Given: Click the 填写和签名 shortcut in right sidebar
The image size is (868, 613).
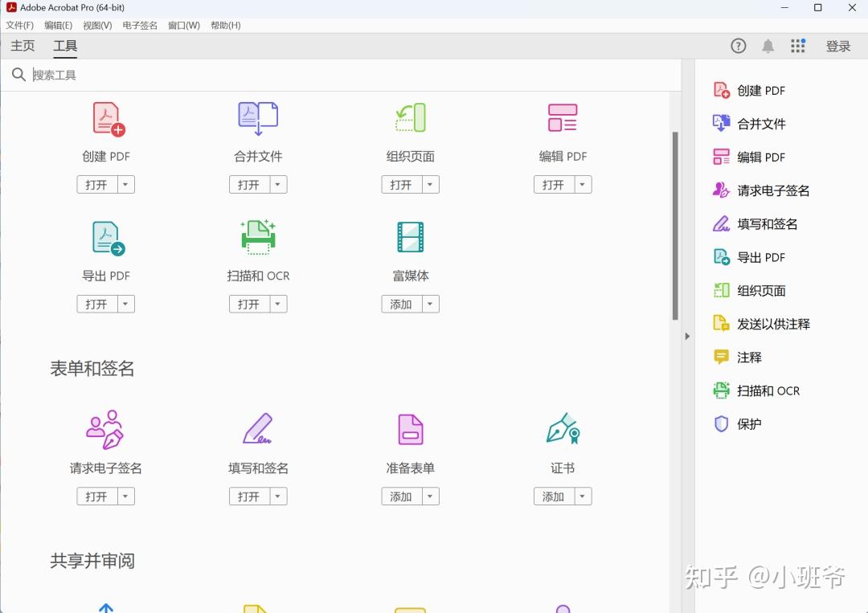Looking at the screenshot, I should [x=765, y=223].
